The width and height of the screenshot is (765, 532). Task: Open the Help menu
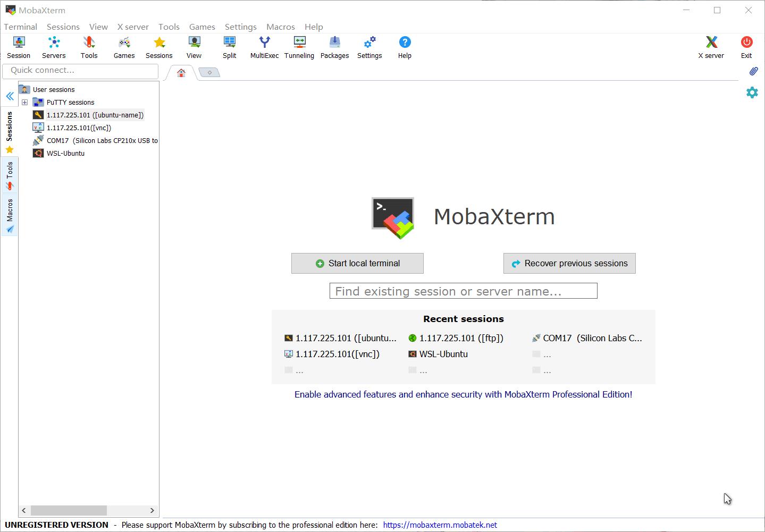pos(314,27)
